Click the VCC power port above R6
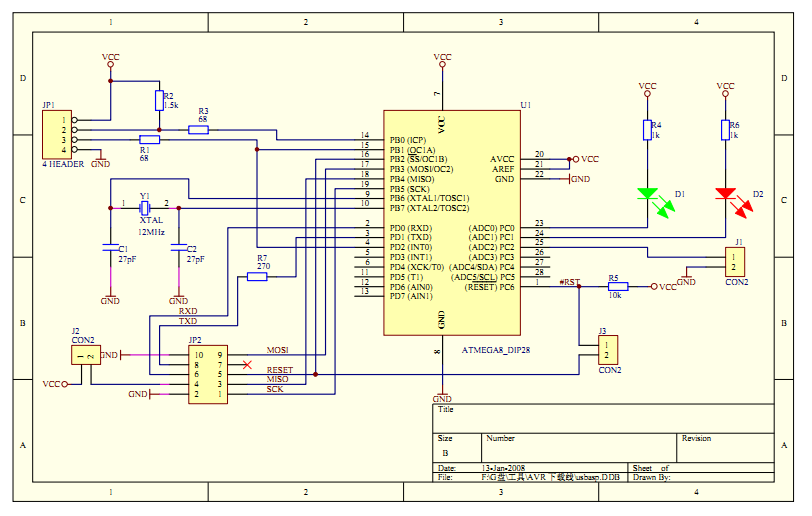The width and height of the screenshot is (812, 516). click(x=726, y=89)
